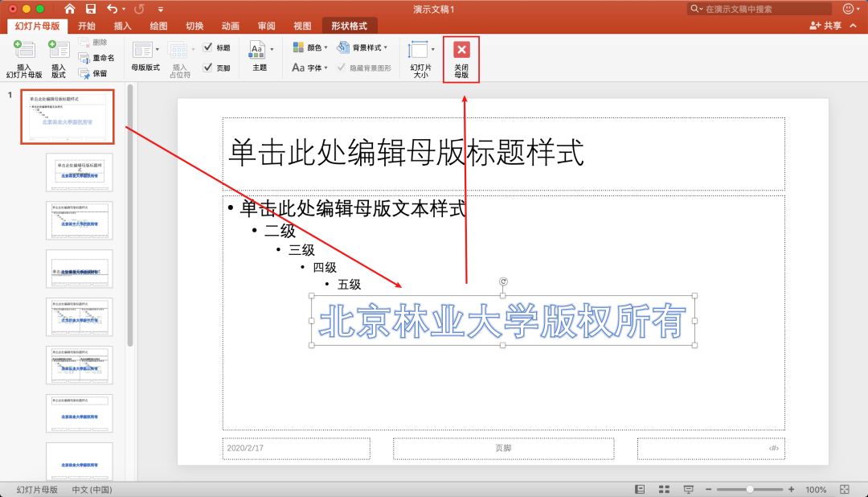
Task: Open the 主题 themes gallery
Action: coord(258,55)
